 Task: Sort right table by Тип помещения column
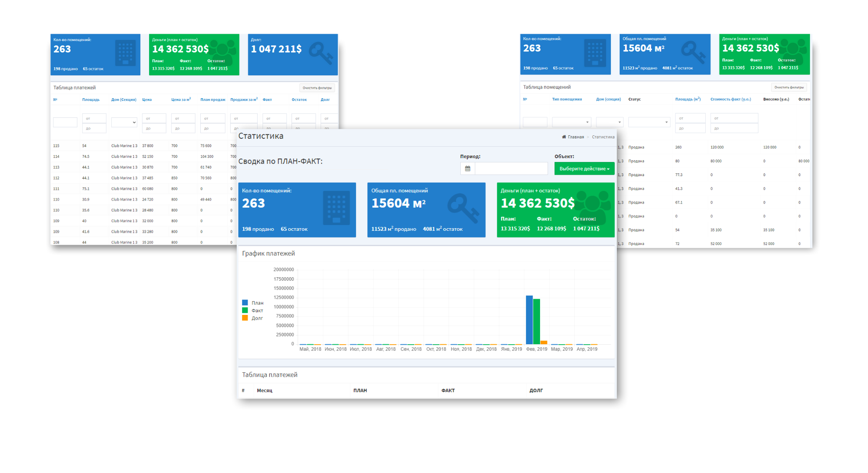[567, 99]
